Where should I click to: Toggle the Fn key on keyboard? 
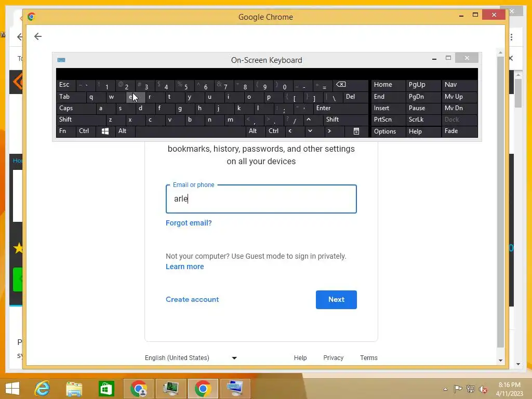pos(66,131)
